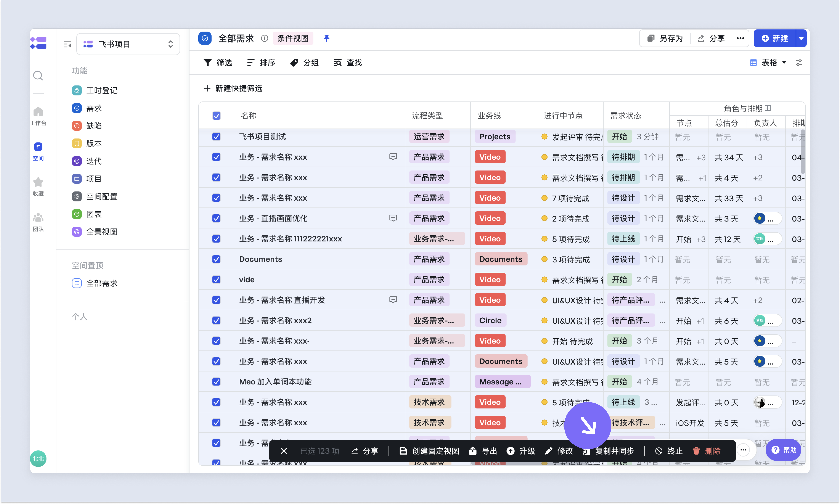The image size is (840, 504).
Task: Uncheck the 业务 - 直播画面优化 row checkbox
Action: [x=216, y=218]
